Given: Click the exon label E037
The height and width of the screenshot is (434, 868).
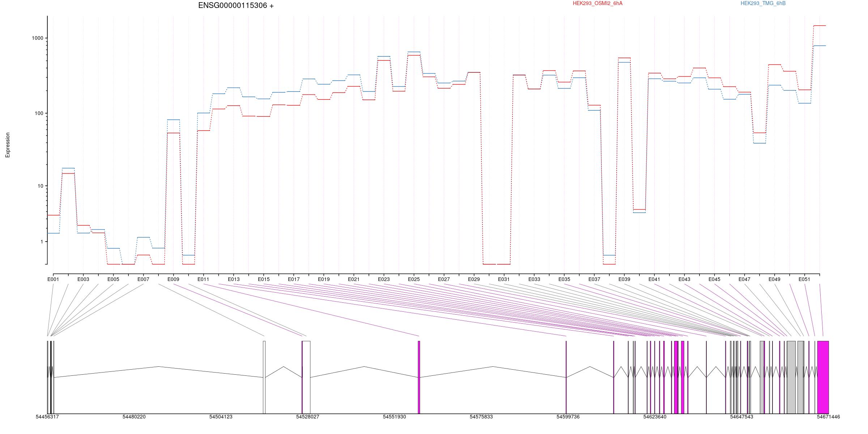Looking at the screenshot, I should click(594, 279).
